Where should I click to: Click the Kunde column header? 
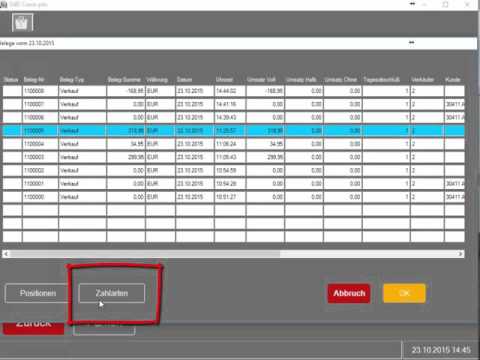pos(453,80)
